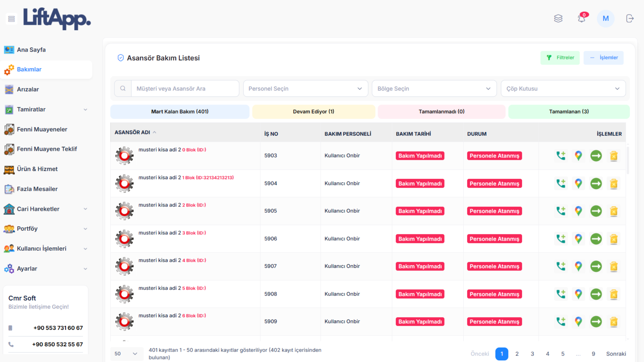Image resolution: width=644 pixels, height=362 pixels.
Task: Click yellow trash icon for job 5906
Action: pos(614,239)
